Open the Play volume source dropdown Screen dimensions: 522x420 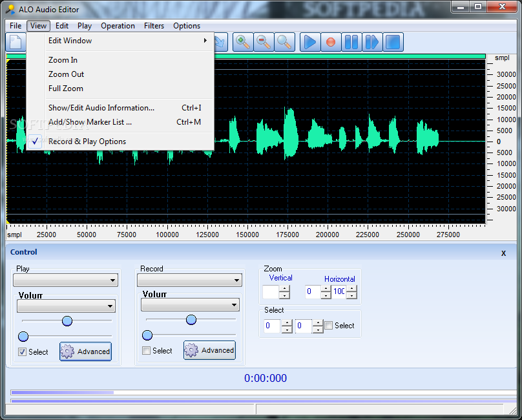pos(67,306)
